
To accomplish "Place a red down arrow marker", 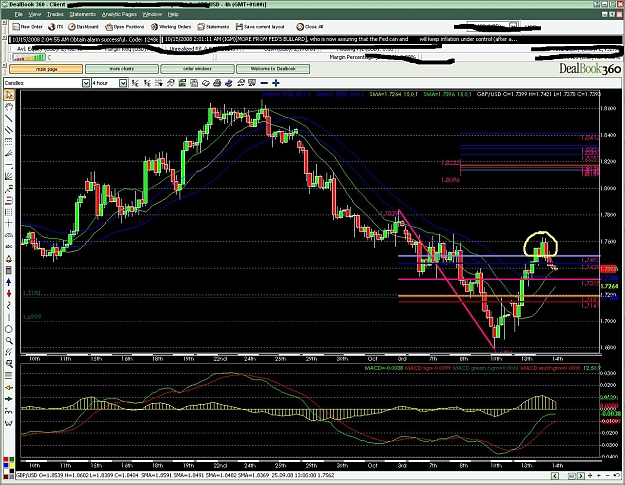I will pos(9,294).
